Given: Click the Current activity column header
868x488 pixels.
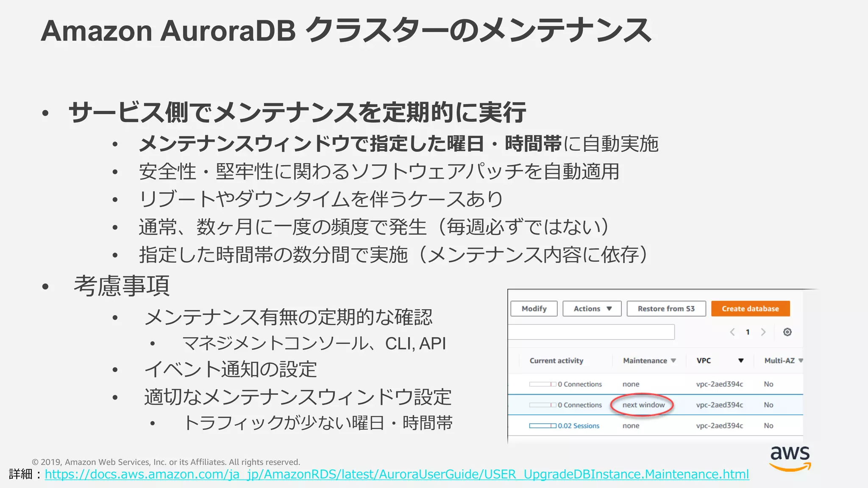Looking at the screenshot, I should point(556,360).
